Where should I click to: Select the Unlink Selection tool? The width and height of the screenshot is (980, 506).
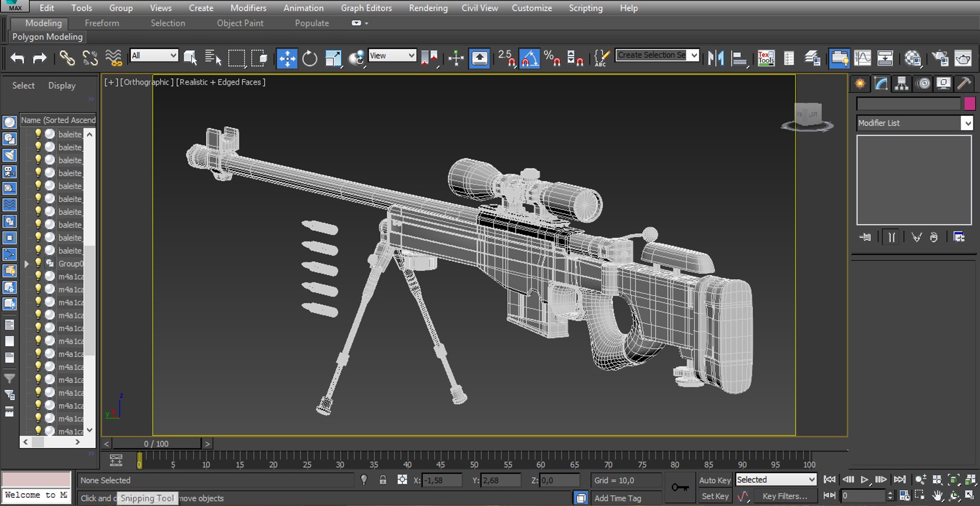point(90,58)
